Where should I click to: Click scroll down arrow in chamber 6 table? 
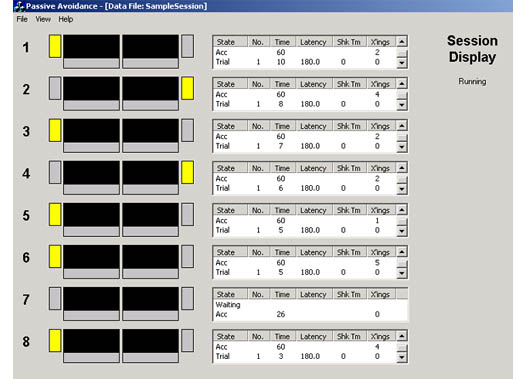click(402, 273)
